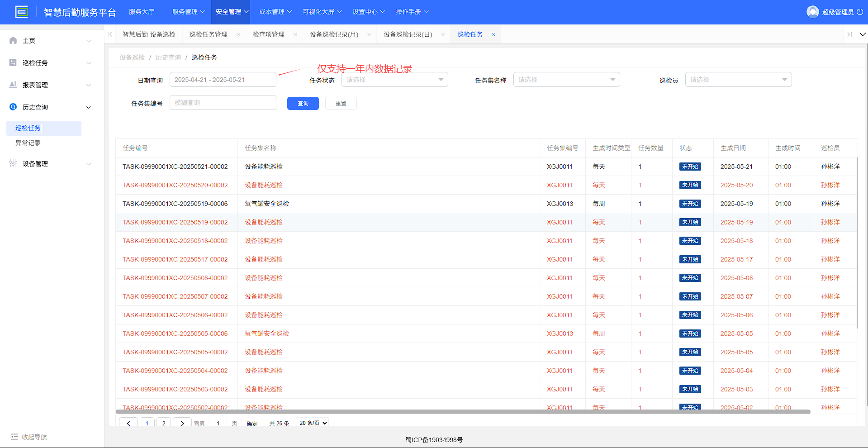Open the 任务状态 dropdown
The width and height of the screenshot is (868, 448).
pos(395,80)
